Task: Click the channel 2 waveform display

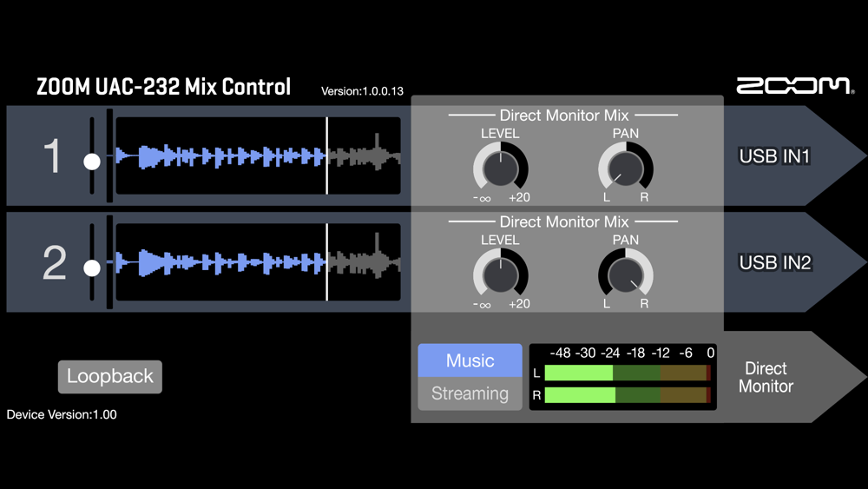Action: point(258,262)
